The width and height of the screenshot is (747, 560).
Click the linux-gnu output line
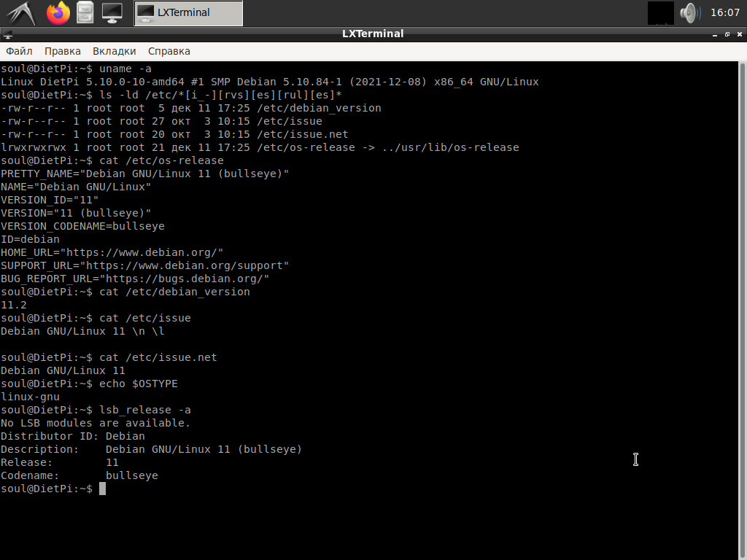coord(30,397)
